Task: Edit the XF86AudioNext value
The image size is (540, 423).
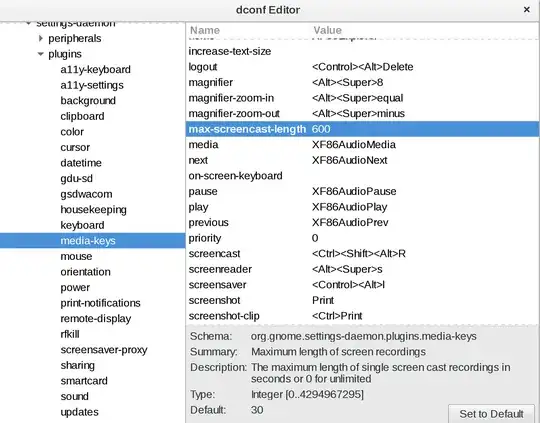Action: coord(350,160)
